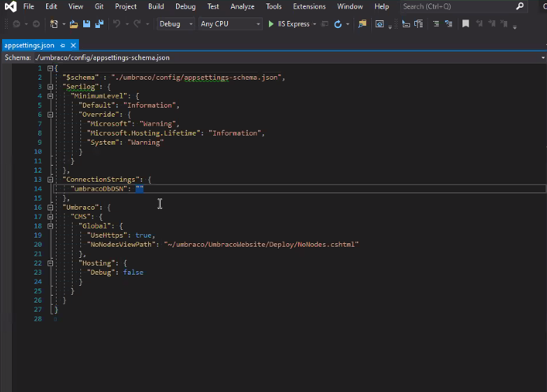Click the empty umbracoDbDSN value on line 14
This screenshot has width=547, height=392.
pos(140,189)
